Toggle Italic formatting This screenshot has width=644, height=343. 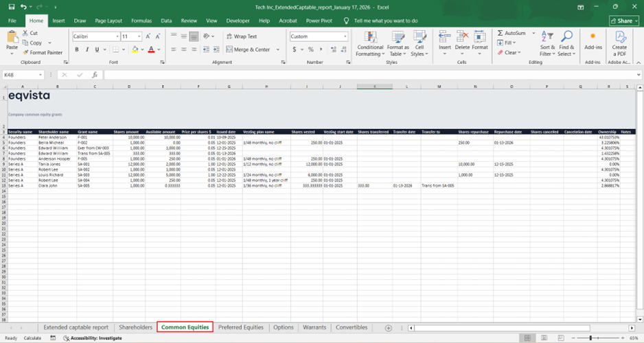[87, 49]
